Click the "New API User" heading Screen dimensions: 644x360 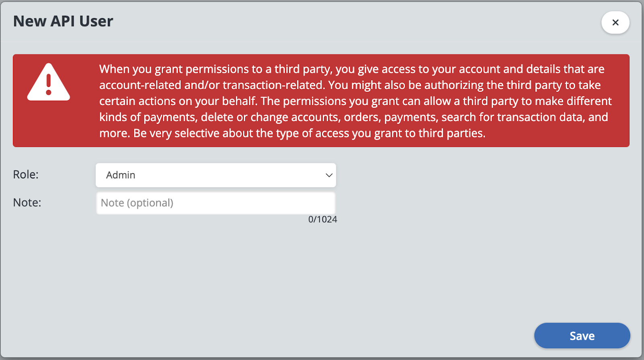pos(63,21)
